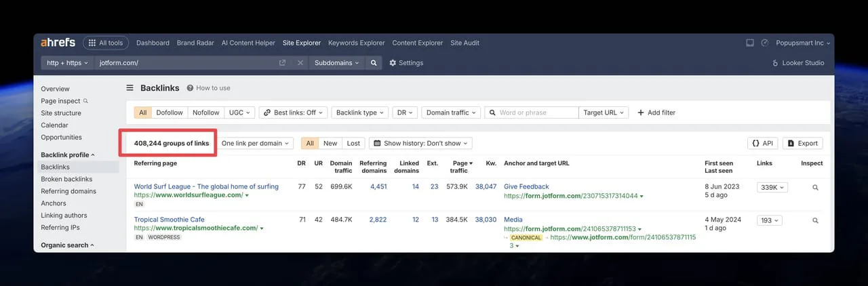Open Site structure in sidebar
Viewport: 868px width, 286px height.
click(61, 113)
